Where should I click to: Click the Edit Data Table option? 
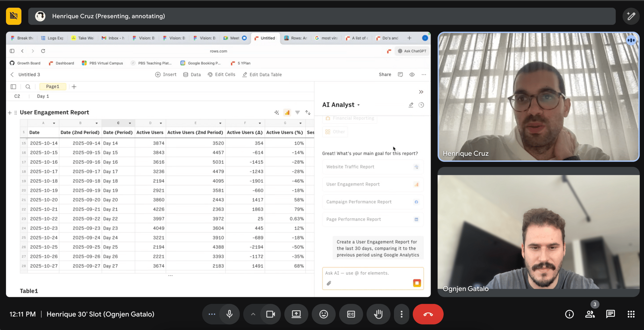[262, 74]
